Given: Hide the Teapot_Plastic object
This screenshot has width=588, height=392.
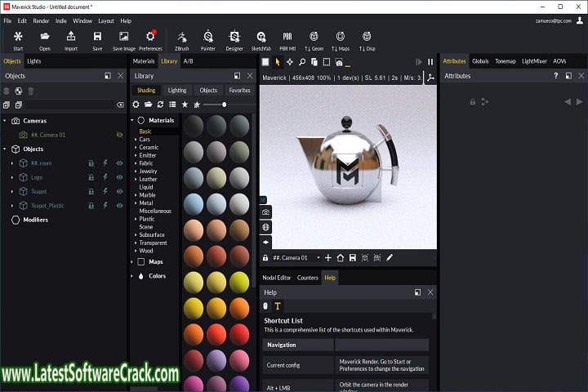Looking at the screenshot, I should (119, 206).
